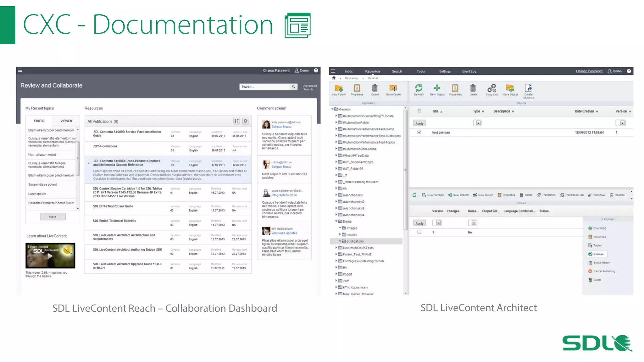
Task: Click Translation Job in version toolbar
Action: click(x=572, y=195)
